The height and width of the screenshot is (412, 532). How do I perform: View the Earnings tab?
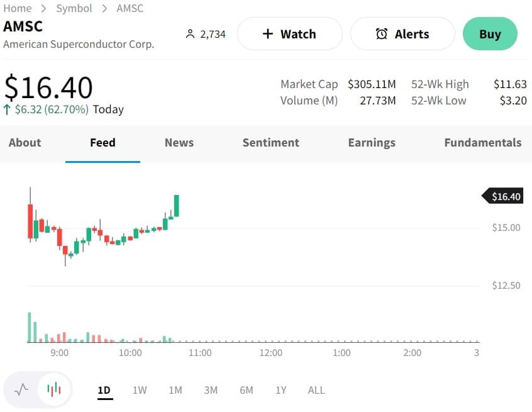[372, 143]
